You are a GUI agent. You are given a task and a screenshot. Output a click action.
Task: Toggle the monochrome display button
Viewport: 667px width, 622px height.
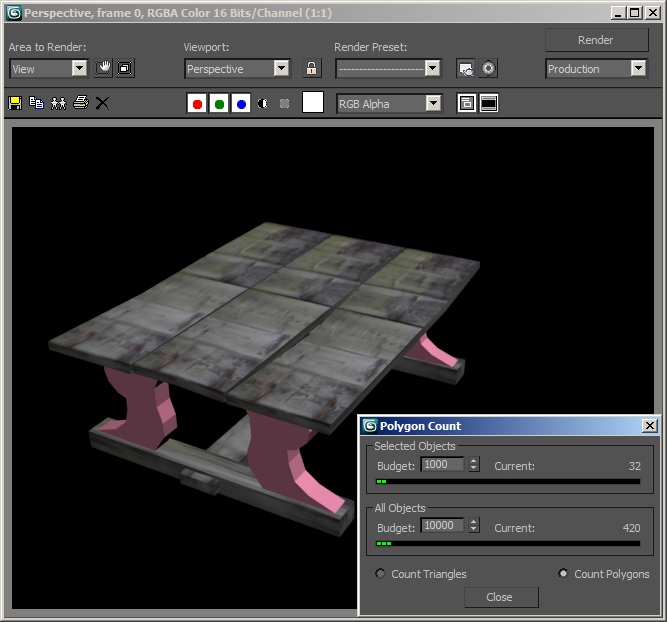tap(285, 103)
